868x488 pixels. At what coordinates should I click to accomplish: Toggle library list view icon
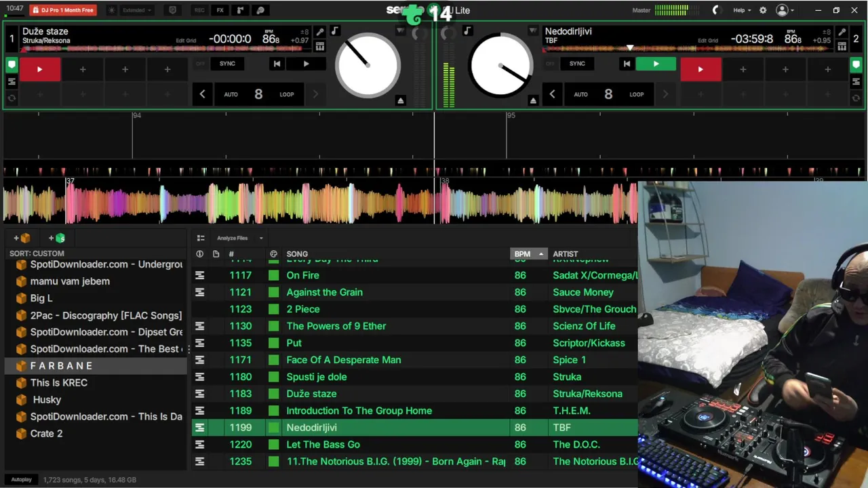click(x=201, y=238)
